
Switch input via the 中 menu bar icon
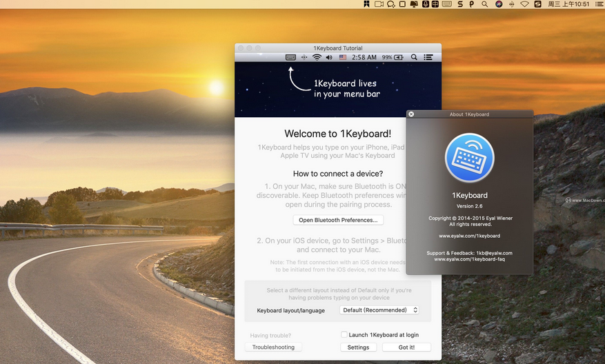coord(435,4)
